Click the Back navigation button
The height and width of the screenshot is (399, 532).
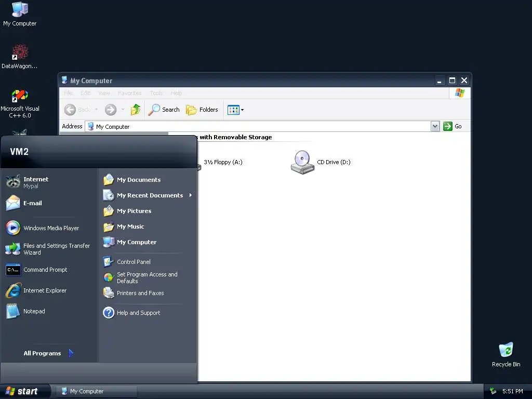click(77, 110)
